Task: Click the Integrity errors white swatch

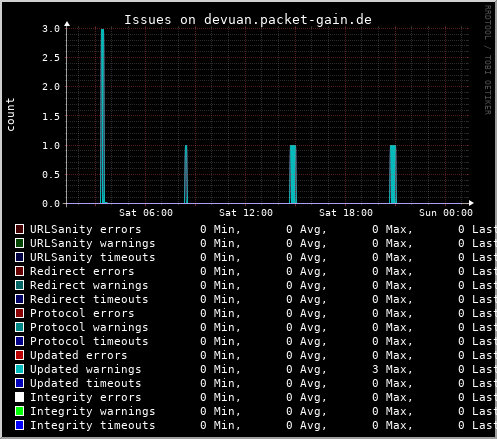Action: click(x=19, y=397)
